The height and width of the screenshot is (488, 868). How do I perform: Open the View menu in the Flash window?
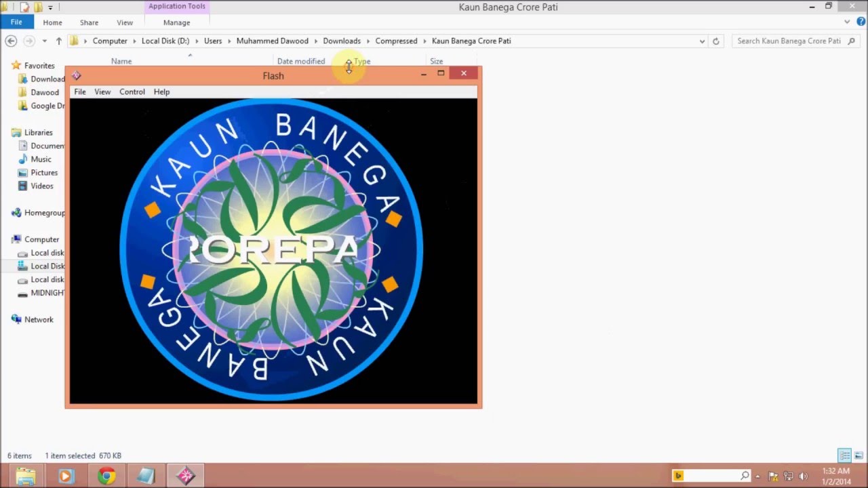click(x=102, y=91)
